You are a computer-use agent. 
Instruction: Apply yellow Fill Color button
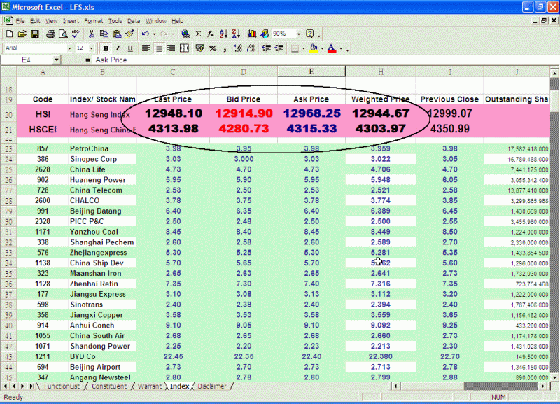click(314, 48)
